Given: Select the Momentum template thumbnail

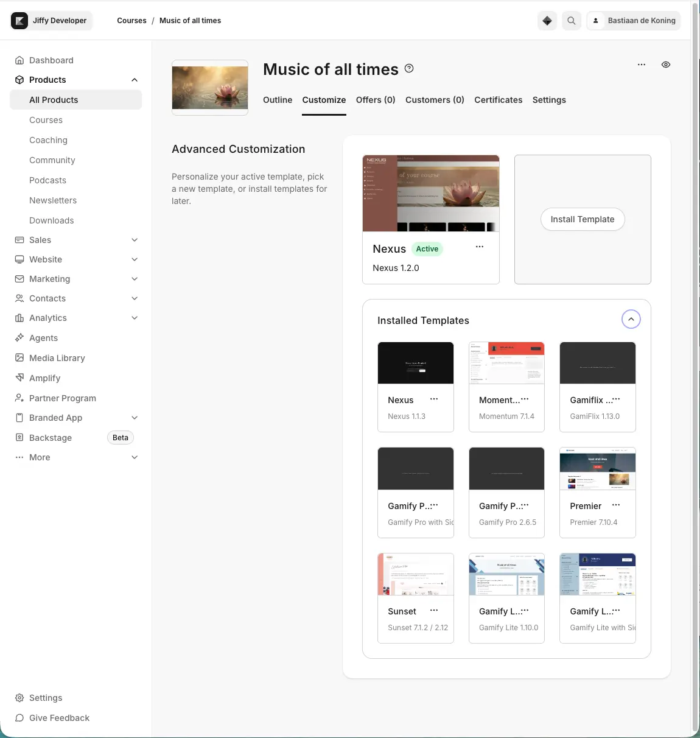Looking at the screenshot, I should (506, 363).
